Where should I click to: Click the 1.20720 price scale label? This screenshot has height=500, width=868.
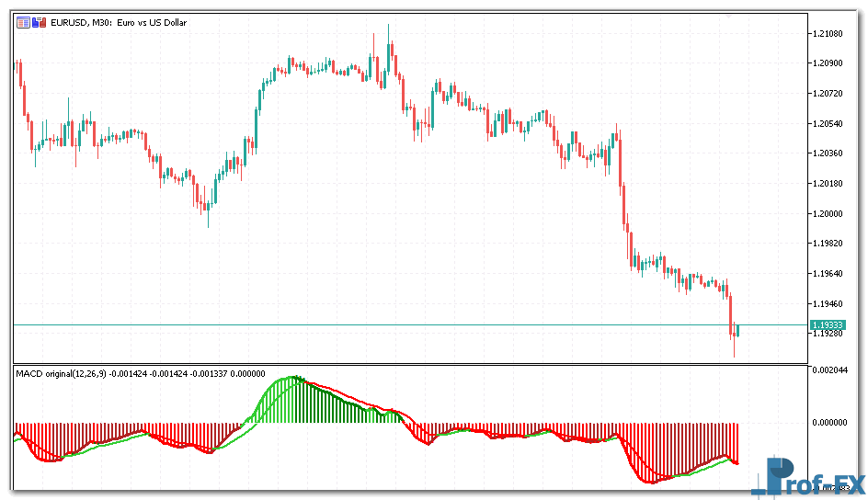click(829, 94)
